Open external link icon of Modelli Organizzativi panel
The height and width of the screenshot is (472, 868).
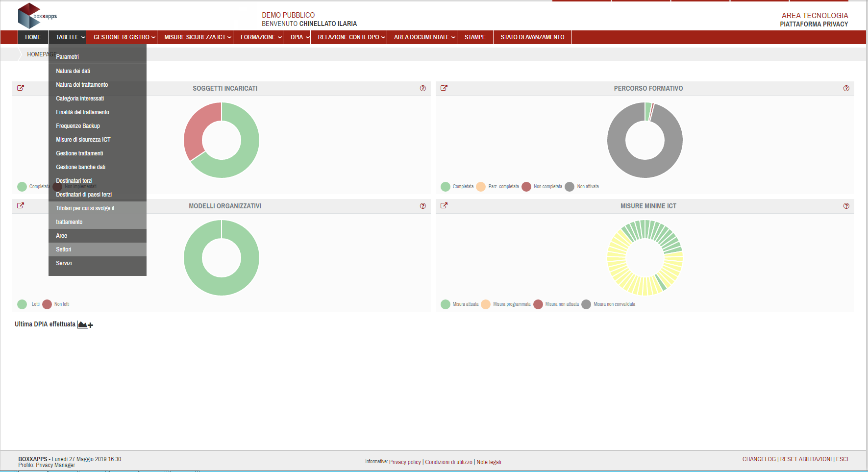point(21,206)
